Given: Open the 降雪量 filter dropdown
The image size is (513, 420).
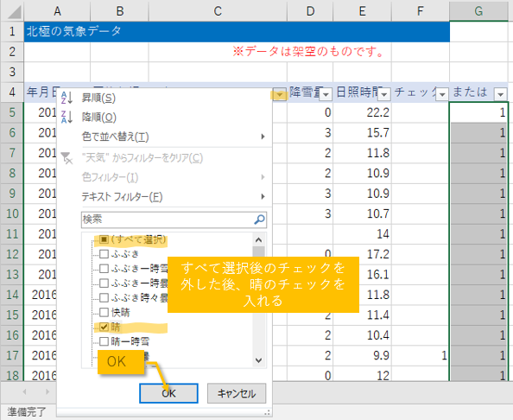Looking at the screenshot, I should pos(326,95).
